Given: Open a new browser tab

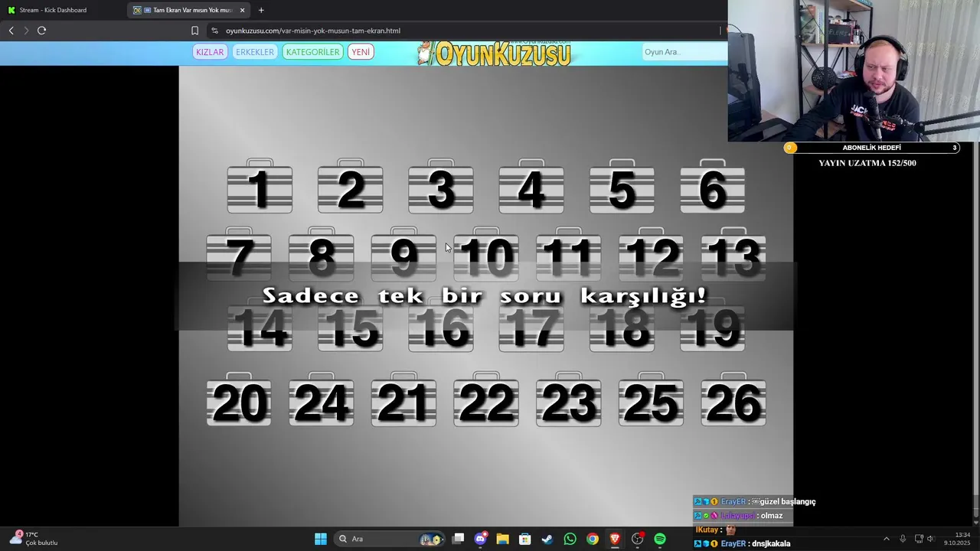Looking at the screenshot, I should (261, 10).
